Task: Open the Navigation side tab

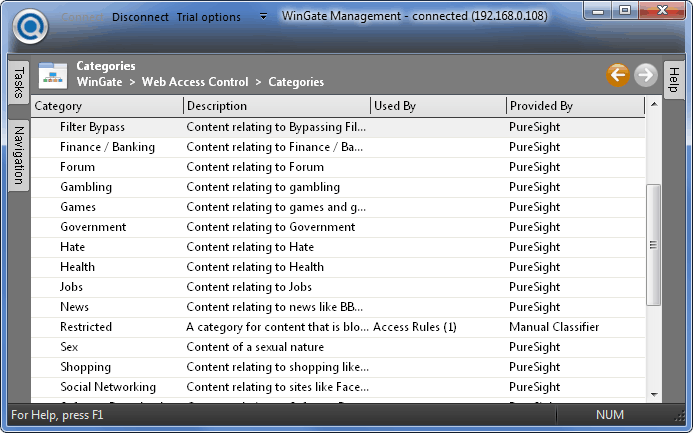Action: [x=19, y=156]
